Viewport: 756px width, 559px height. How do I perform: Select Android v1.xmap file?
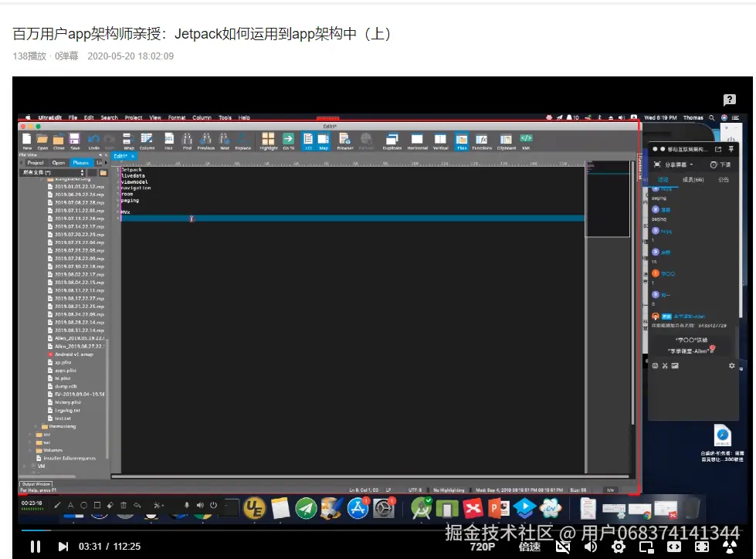coord(70,354)
